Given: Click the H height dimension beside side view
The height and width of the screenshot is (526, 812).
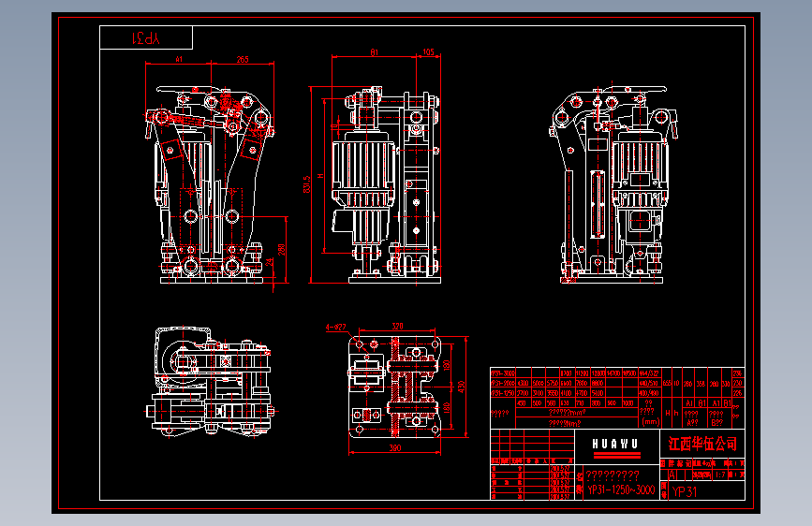Looking at the screenshot, I should click(x=320, y=176).
